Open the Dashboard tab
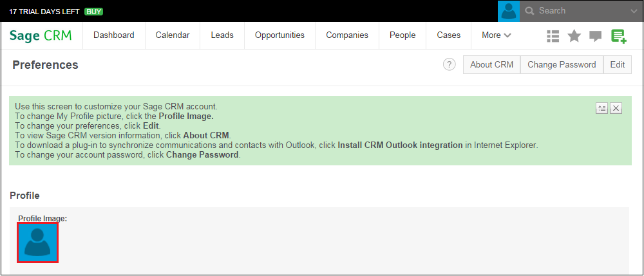 pos(114,35)
